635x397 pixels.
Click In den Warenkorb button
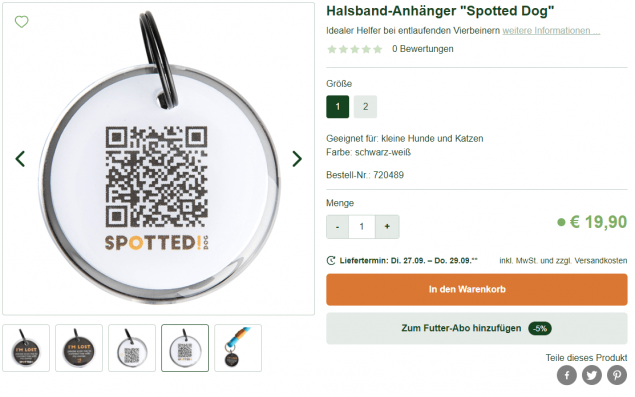click(x=477, y=289)
